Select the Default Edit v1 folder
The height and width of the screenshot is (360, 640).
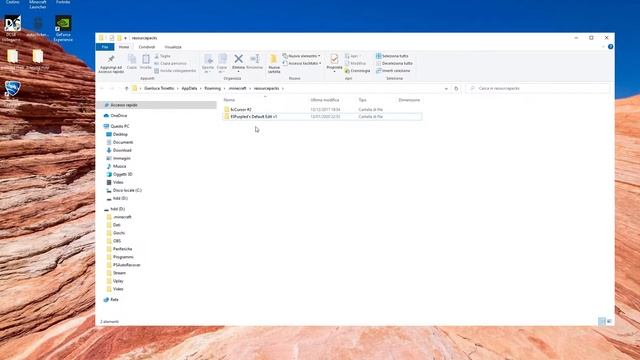tap(253, 117)
